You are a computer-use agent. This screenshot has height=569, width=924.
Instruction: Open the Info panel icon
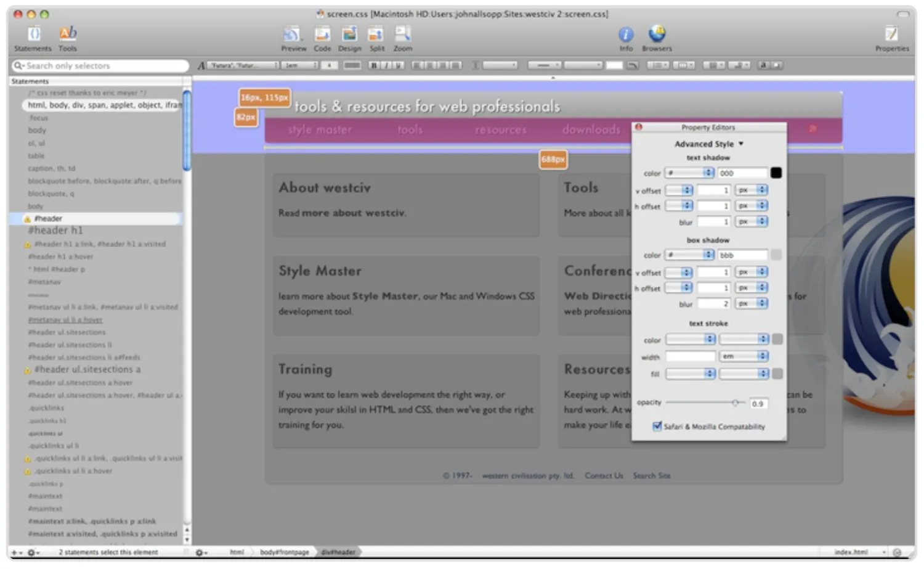[626, 35]
